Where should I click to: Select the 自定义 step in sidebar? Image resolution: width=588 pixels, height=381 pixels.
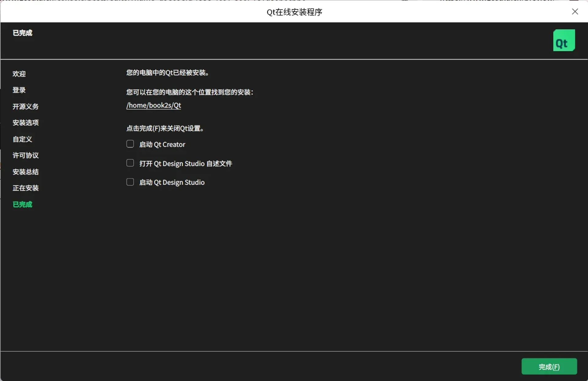pos(22,139)
